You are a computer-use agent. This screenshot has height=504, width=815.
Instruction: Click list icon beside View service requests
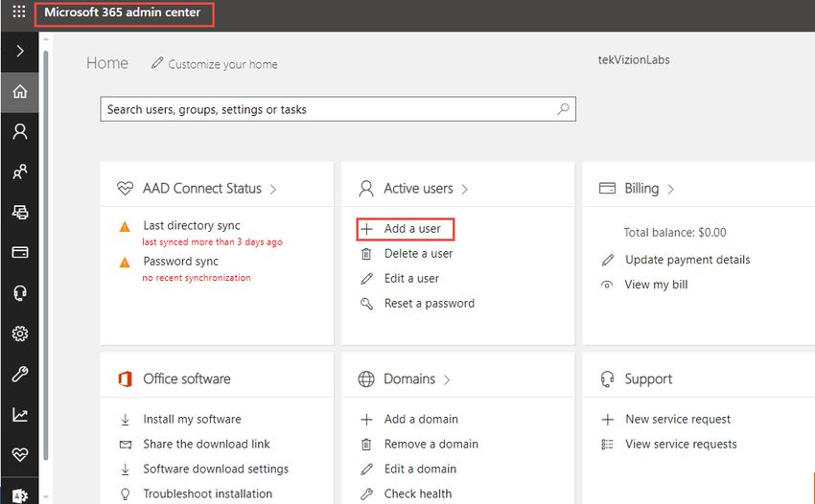coord(607,445)
